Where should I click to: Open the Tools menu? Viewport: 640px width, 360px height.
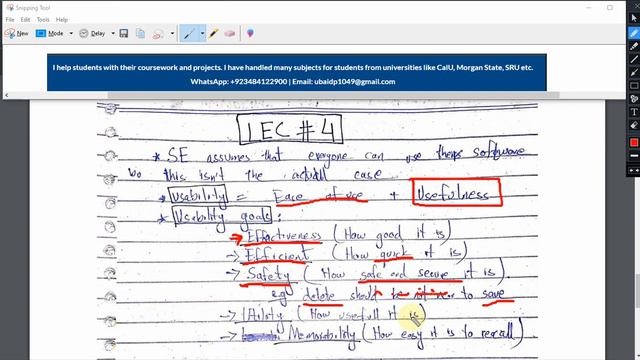click(43, 20)
